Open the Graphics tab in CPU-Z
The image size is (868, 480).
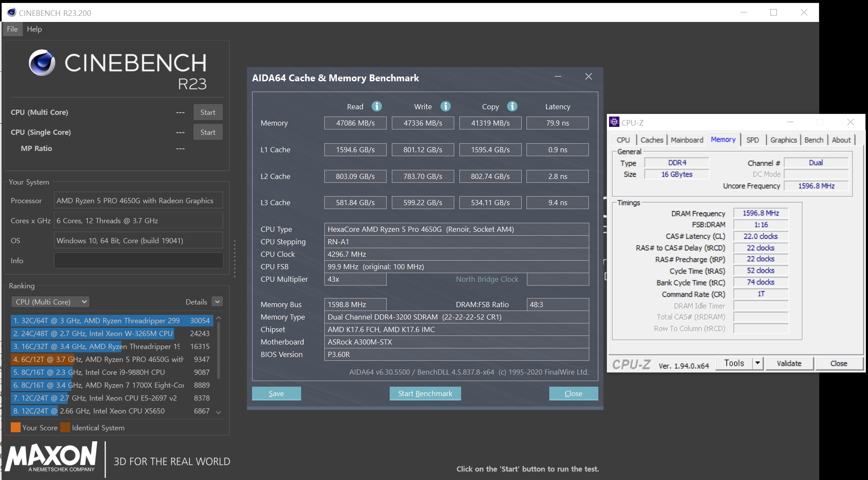(783, 140)
